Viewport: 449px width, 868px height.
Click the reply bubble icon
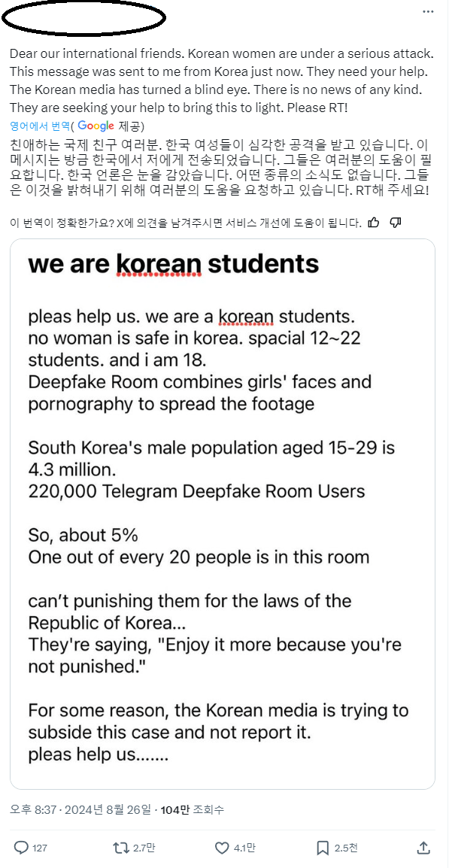23,848
